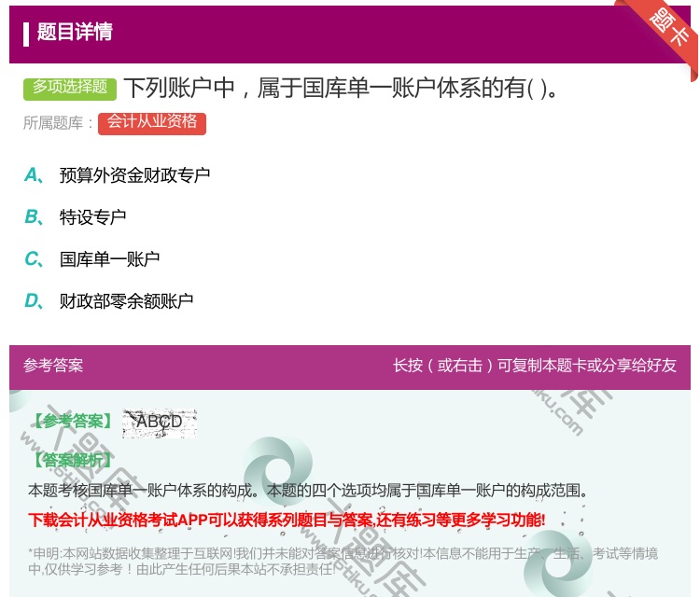
Task: Click the grey 申明 disclaimer text
Action: 343,562
